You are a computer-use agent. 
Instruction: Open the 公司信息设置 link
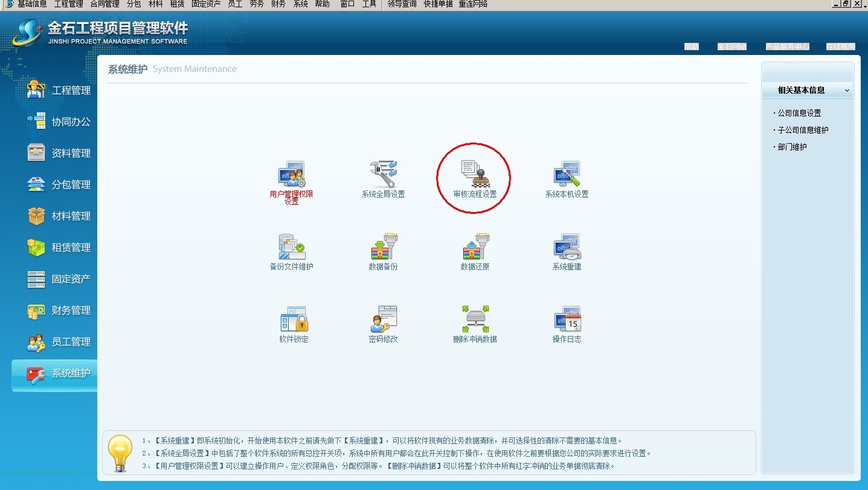pyautogui.click(x=799, y=113)
